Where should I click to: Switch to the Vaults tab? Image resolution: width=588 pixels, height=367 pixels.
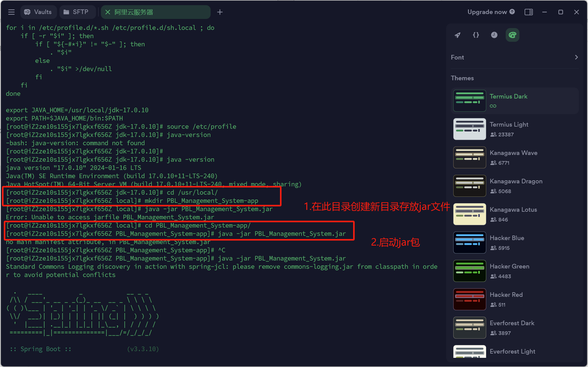pos(38,12)
